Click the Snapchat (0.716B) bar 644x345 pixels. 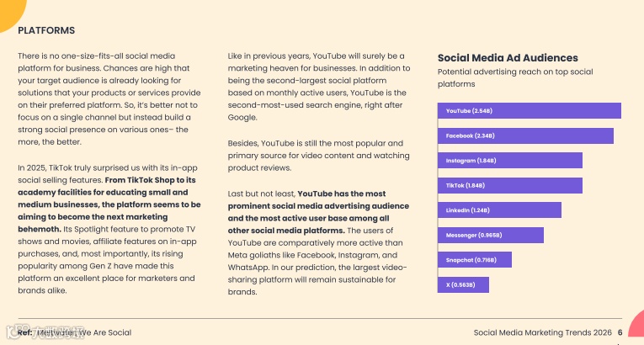475,260
